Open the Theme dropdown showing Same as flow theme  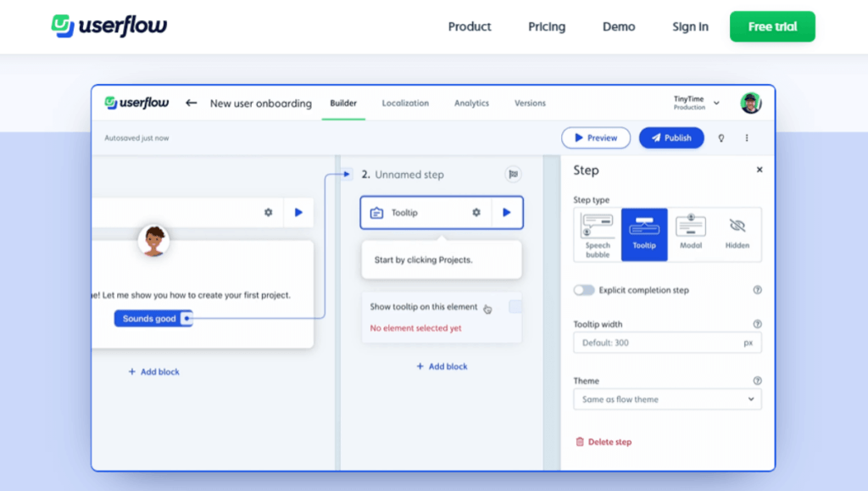pyautogui.click(x=667, y=399)
